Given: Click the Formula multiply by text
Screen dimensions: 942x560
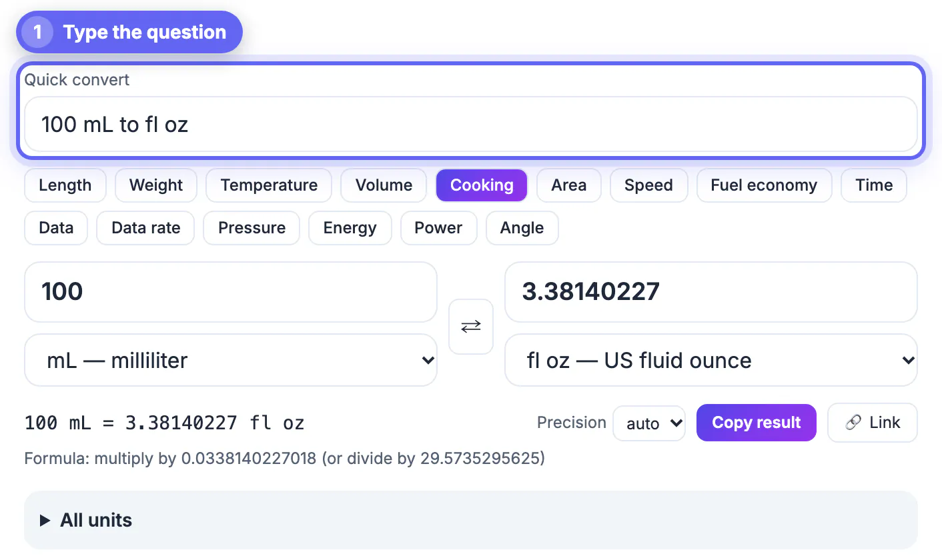Looking at the screenshot, I should 285,459.
